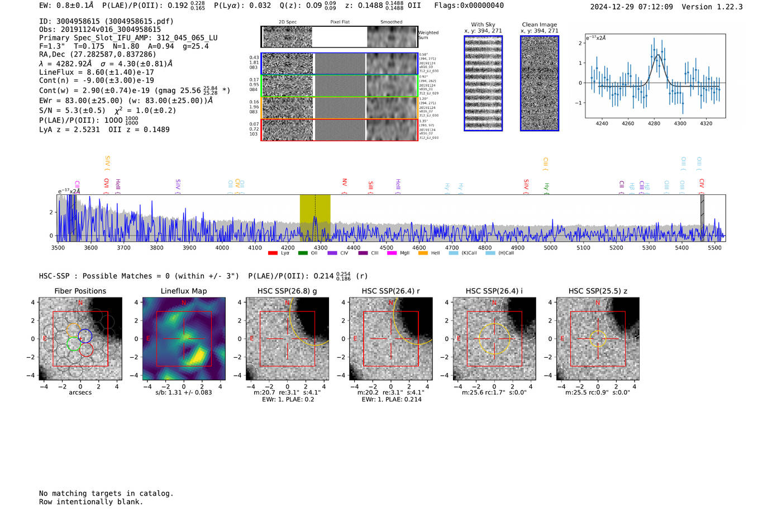The height and width of the screenshot is (532, 782).
Task: Select the (H)CaII light blue legend swatch
Action: (x=490, y=253)
